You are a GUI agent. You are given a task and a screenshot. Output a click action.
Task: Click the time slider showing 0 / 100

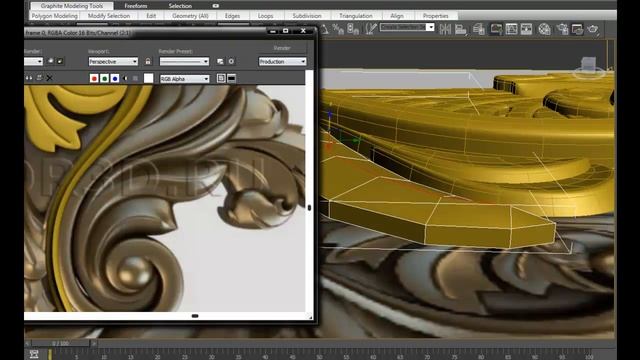[61, 344]
